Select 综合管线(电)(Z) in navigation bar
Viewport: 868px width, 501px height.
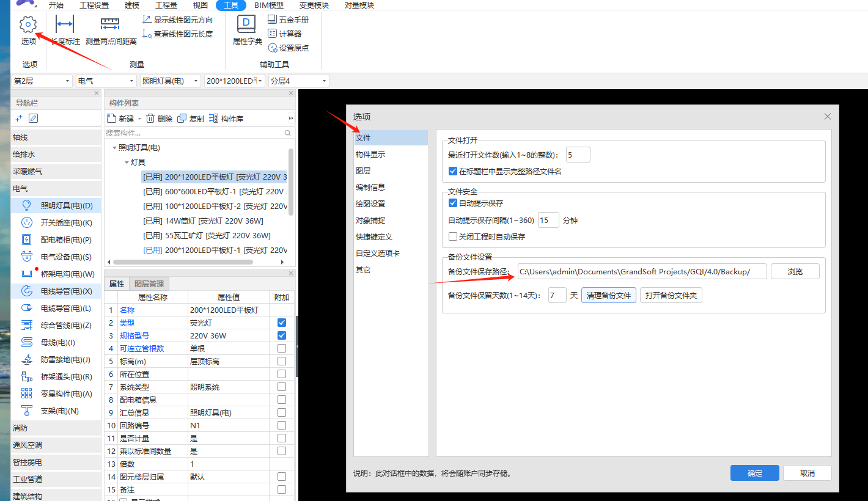(x=56, y=326)
